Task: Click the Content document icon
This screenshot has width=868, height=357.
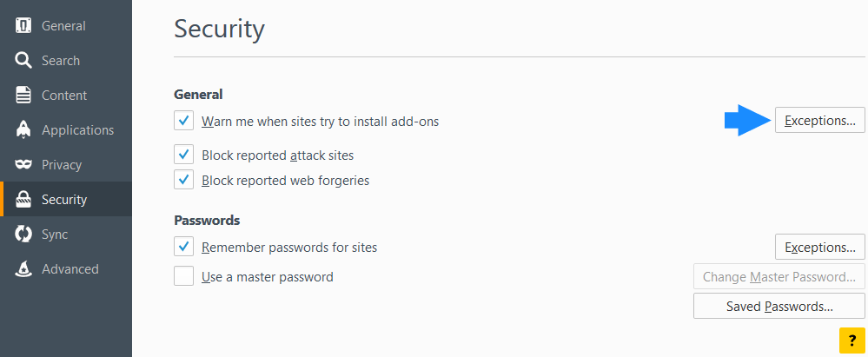Action: (23, 96)
